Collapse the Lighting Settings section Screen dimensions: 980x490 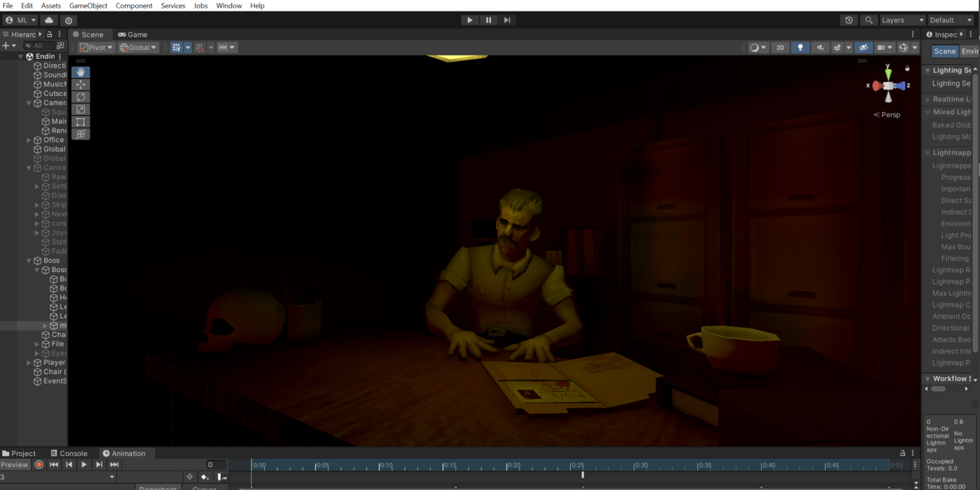[928, 70]
